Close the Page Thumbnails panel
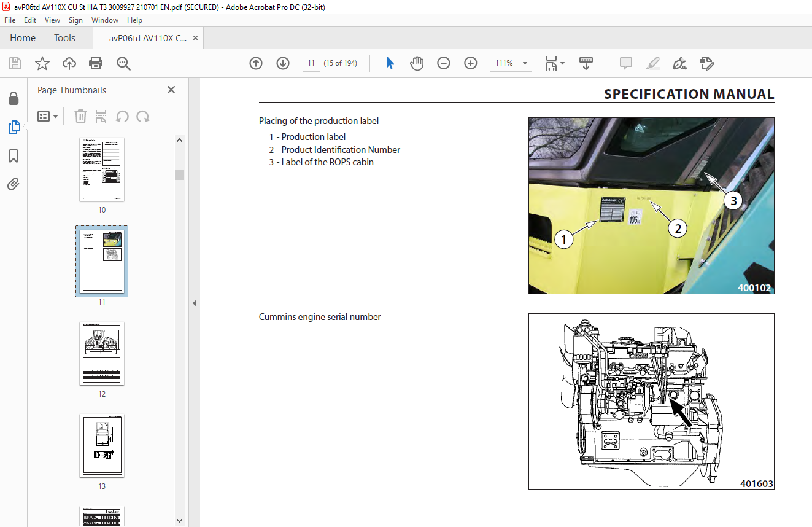This screenshot has height=527, width=812. pyautogui.click(x=171, y=90)
